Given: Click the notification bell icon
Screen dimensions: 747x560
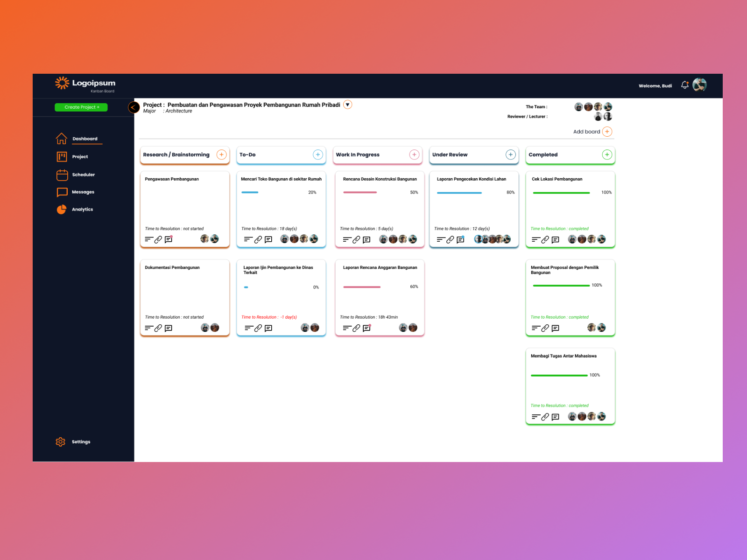Looking at the screenshot, I should pyautogui.click(x=684, y=84).
